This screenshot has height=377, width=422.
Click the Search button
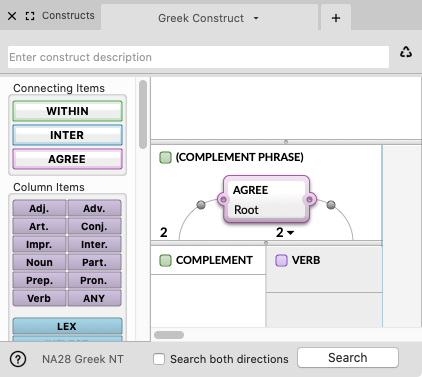[x=348, y=358]
